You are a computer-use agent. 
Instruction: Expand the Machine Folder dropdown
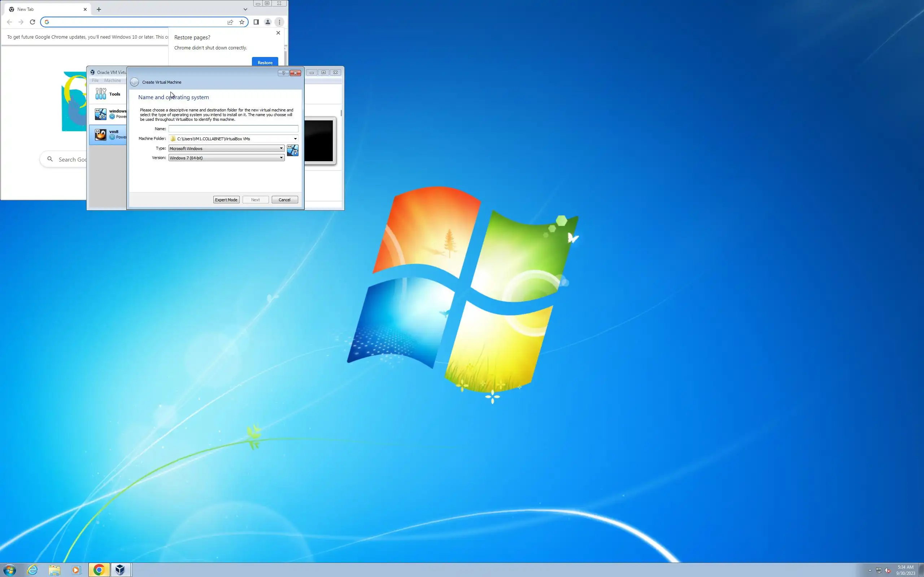[295, 139]
